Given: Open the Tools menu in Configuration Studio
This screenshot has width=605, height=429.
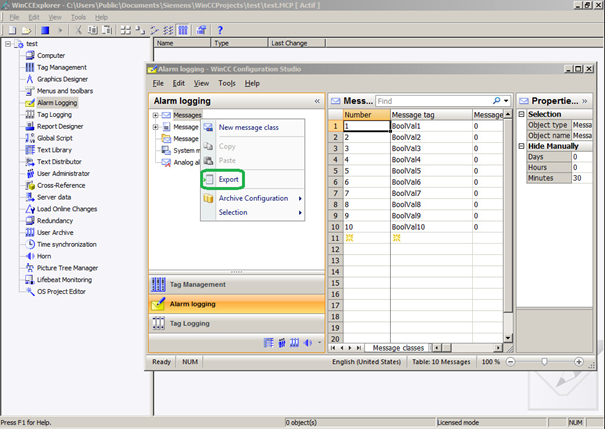Looking at the screenshot, I should [226, 83].
